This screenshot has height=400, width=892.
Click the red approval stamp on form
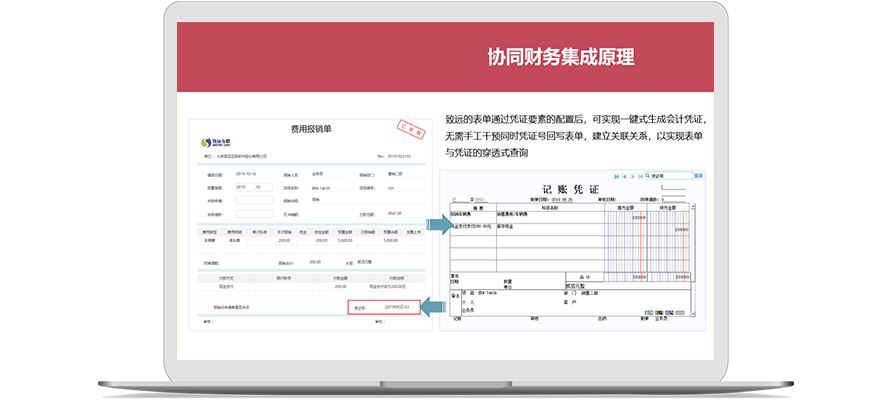[x=411, y=129]
